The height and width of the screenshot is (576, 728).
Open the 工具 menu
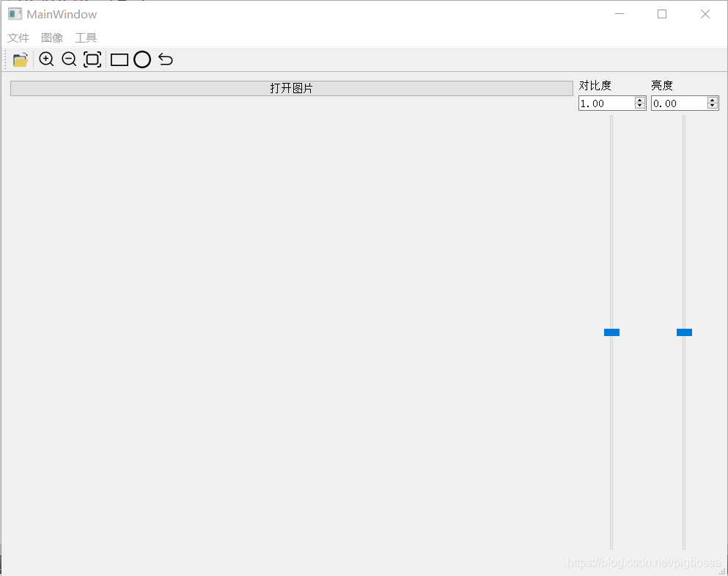[86, 37]
